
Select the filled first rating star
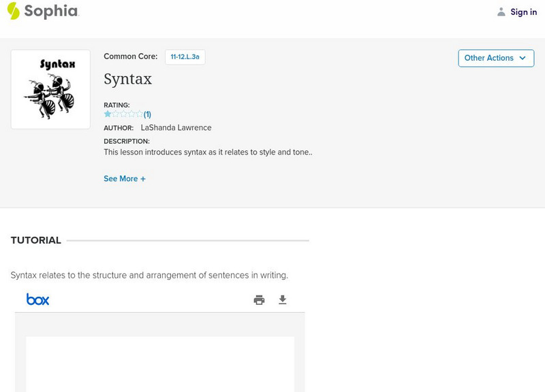tap(107, 113)
